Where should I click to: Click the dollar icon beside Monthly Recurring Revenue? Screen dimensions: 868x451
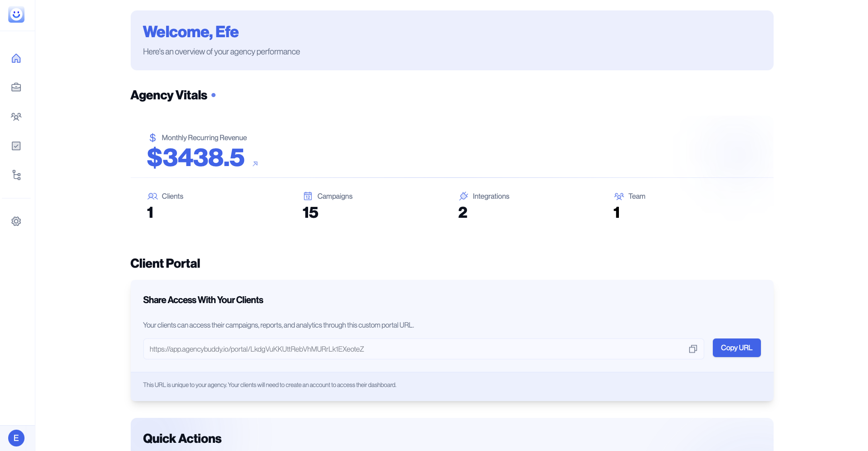[152, 137]
